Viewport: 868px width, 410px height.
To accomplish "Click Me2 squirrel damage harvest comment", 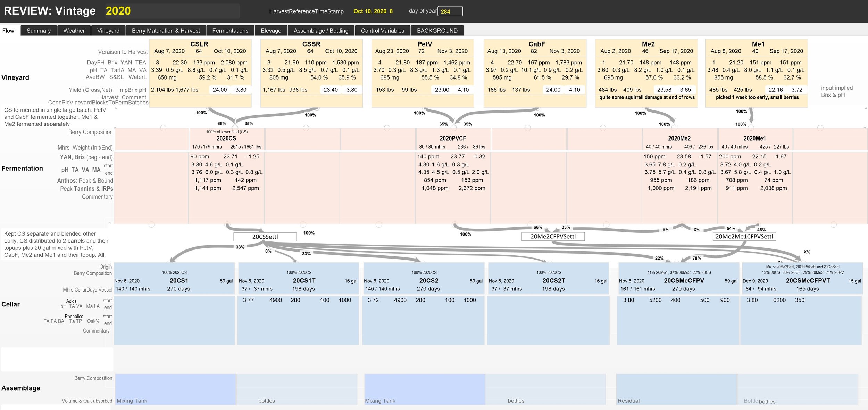I will coord(647,97).
